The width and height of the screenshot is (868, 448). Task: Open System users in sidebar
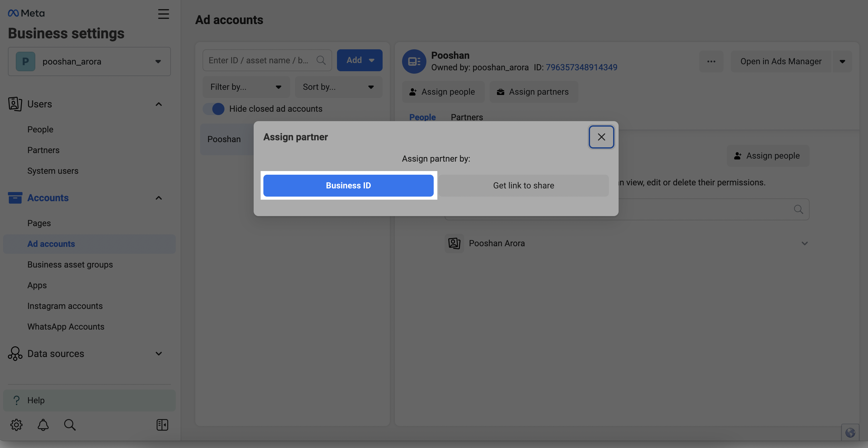[x=53, y=171]
